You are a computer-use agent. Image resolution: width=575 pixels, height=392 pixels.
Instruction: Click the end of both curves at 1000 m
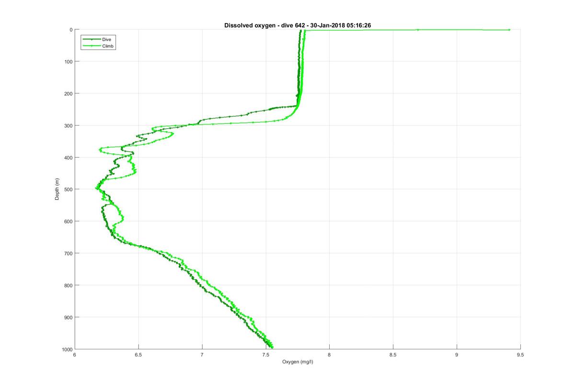tap(272, 347)
